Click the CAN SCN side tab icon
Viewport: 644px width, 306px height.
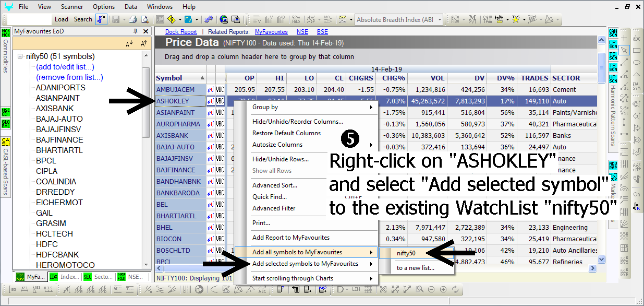tap(613, 33)
